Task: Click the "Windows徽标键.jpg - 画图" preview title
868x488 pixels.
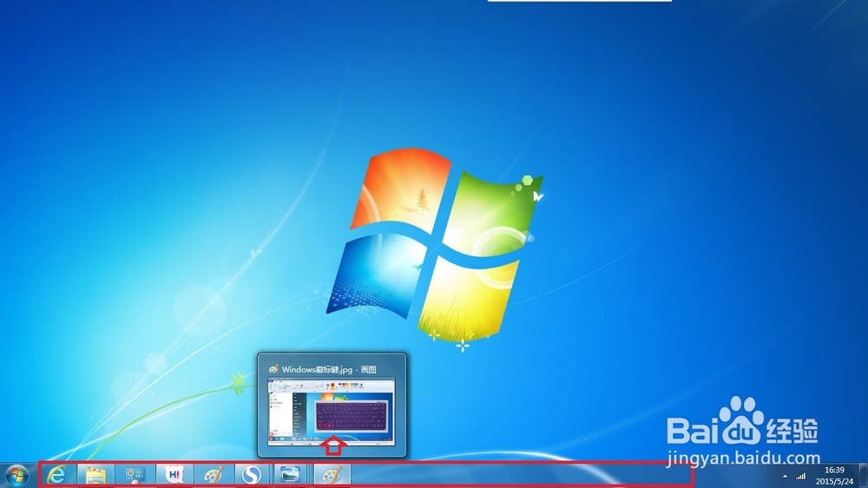Action: pos(329,369)
